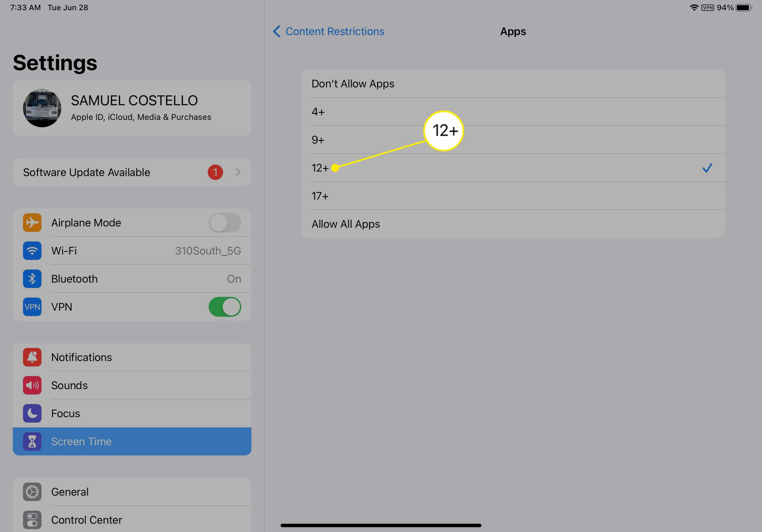The image size is (762, 532).
Task: Tap the Notifications settings icon
Action: click(32, 356)
